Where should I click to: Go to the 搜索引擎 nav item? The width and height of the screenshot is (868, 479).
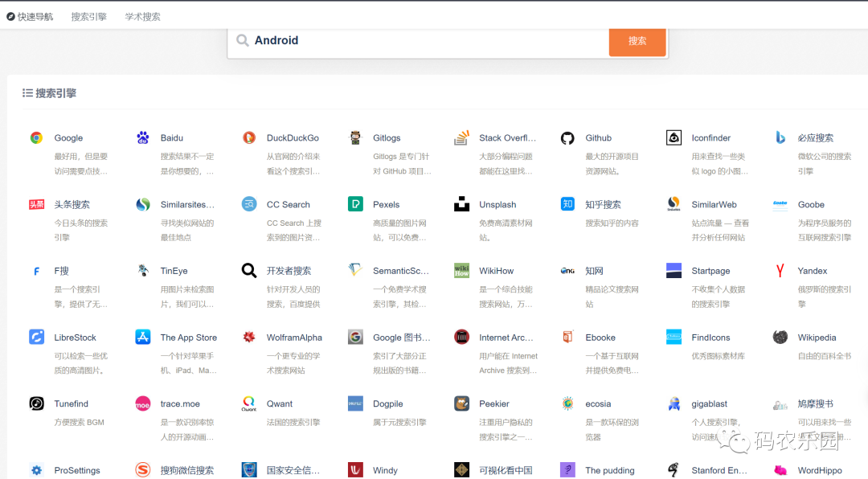click(x=88, y=17)
